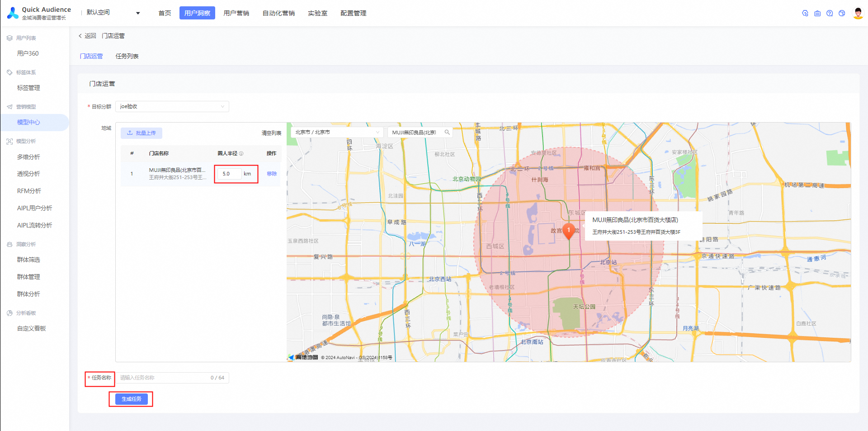Click the 返回 link
This screenshot has height=431, width=868.
(90, 36)
